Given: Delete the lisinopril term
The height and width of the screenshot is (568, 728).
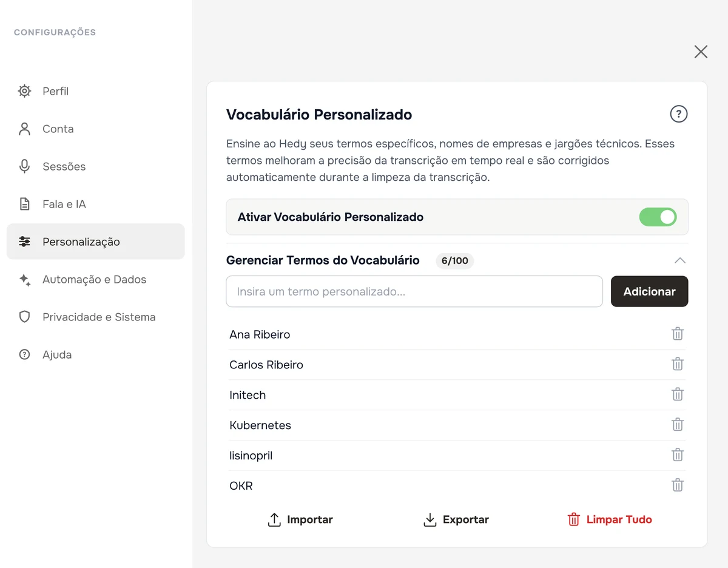Looking at the screenshot, I should click(x=678, y=455).
